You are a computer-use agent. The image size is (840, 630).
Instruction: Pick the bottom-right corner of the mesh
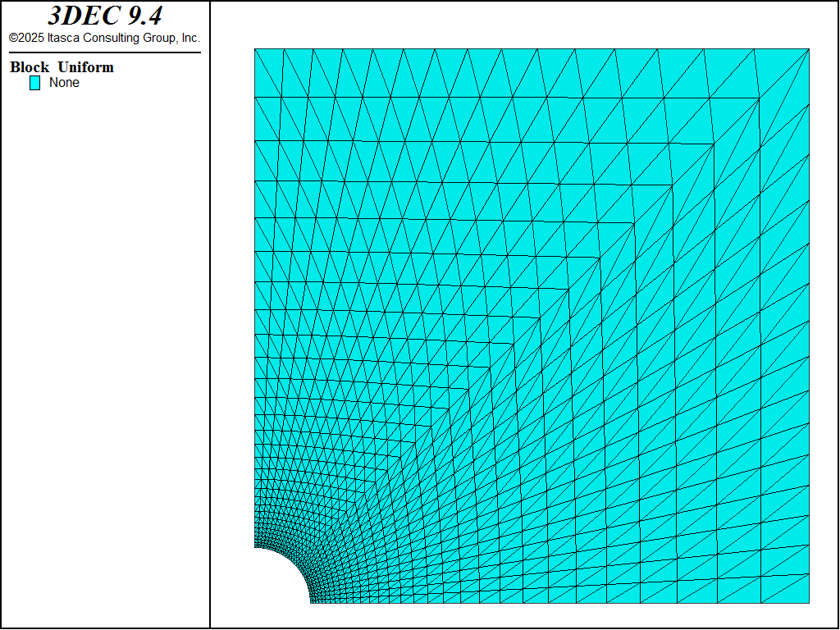809,603
